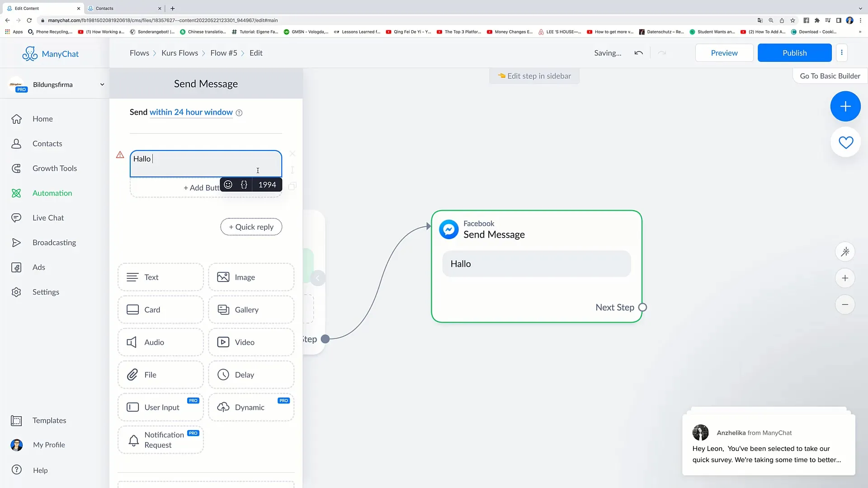Click the emoji icon in message editor

228,184
